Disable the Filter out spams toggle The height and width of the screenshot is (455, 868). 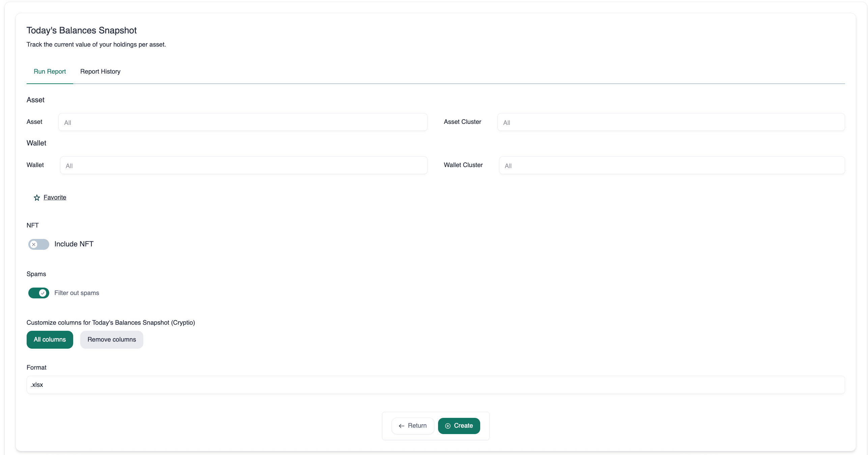point(39,293)
